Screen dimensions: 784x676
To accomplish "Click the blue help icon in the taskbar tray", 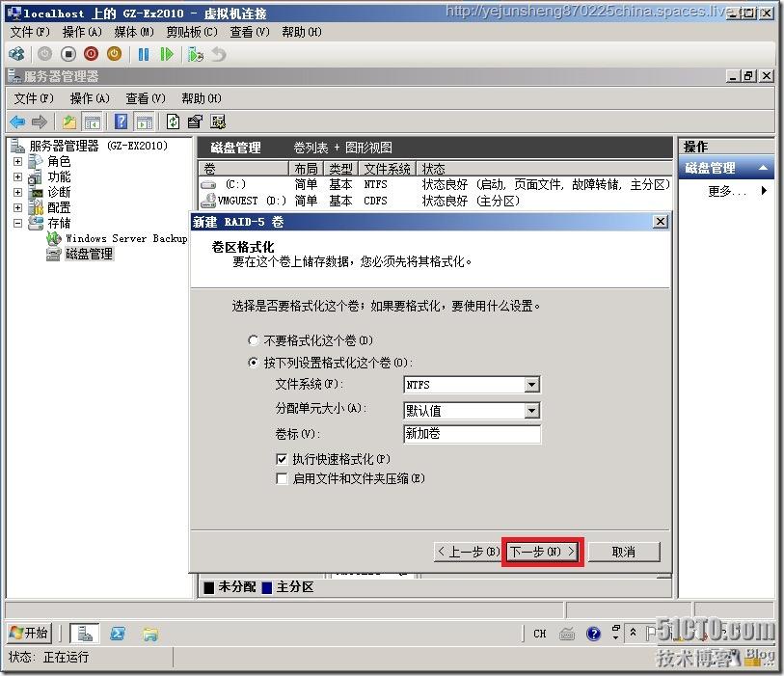I will click(x=593, y=634).
